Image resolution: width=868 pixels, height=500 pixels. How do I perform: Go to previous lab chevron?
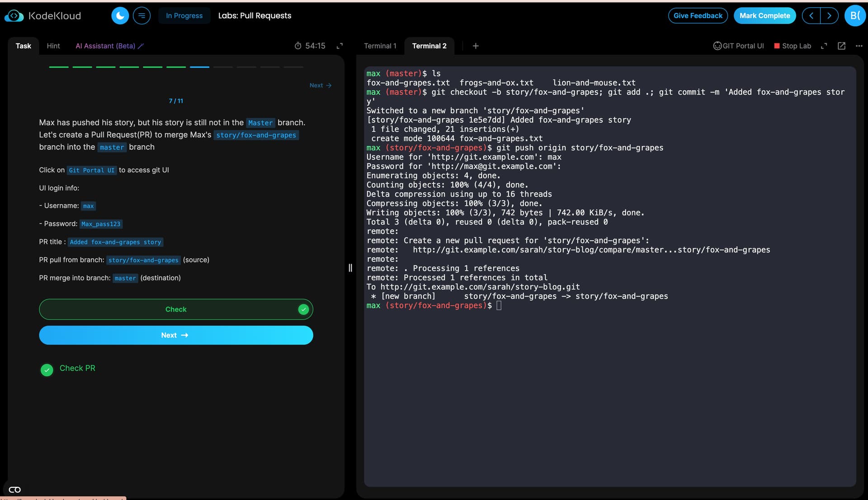click(x=811, y=16)
